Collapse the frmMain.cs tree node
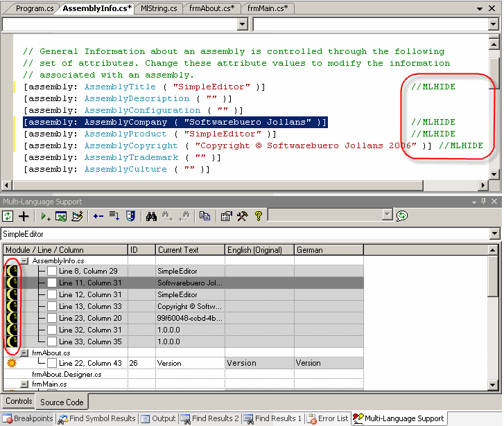Viewport: 504px width, 426px height. (25, 384)
